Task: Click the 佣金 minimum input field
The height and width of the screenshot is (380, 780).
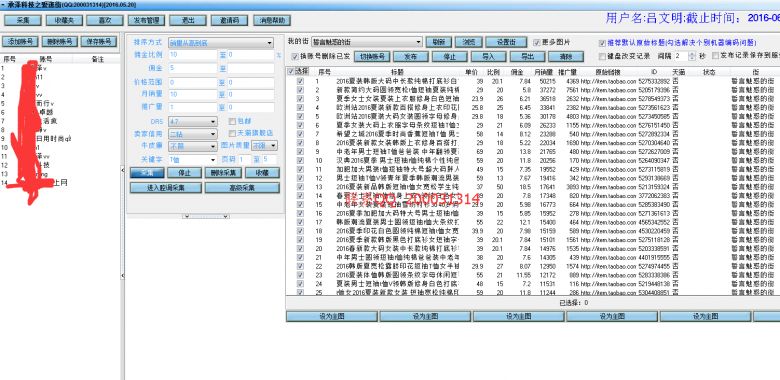Action: pyautogui.click(x=193, y=68)
